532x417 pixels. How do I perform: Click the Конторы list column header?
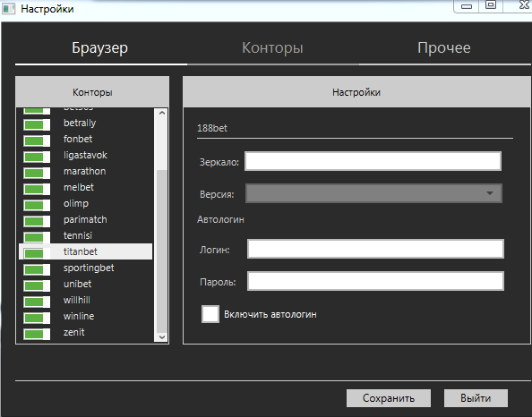click(92, 92)
